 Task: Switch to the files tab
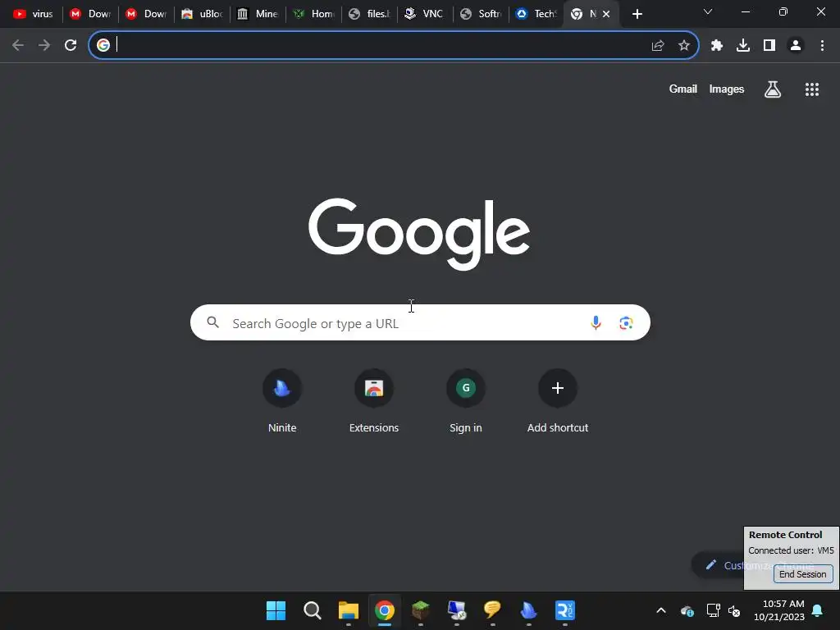click(x=370, y=14)
